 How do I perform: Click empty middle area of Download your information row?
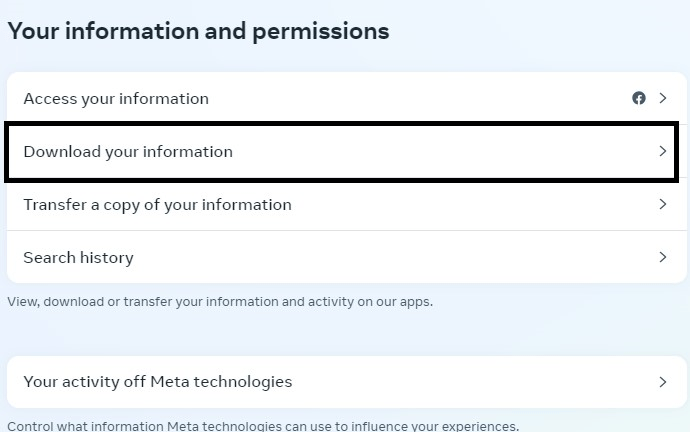(440, 152)
